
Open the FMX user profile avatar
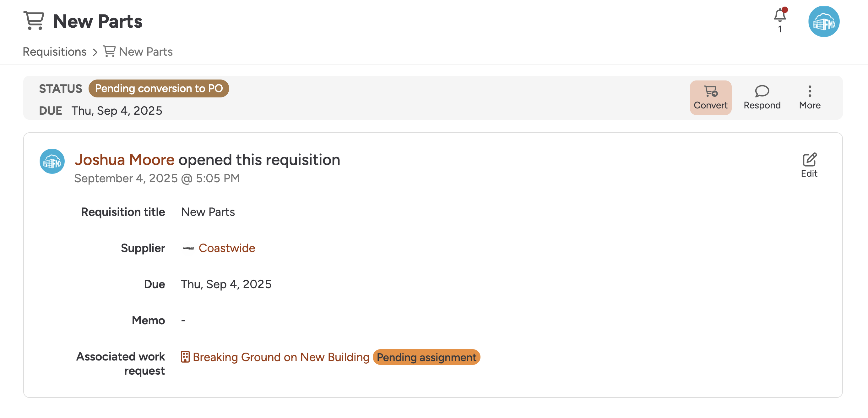tap(824, 21)
